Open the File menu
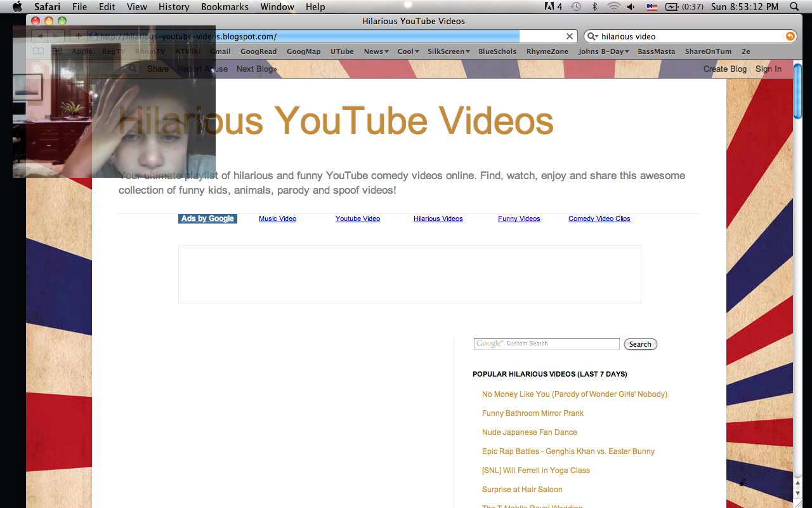The image size is (812, 508). pos(79,7)
